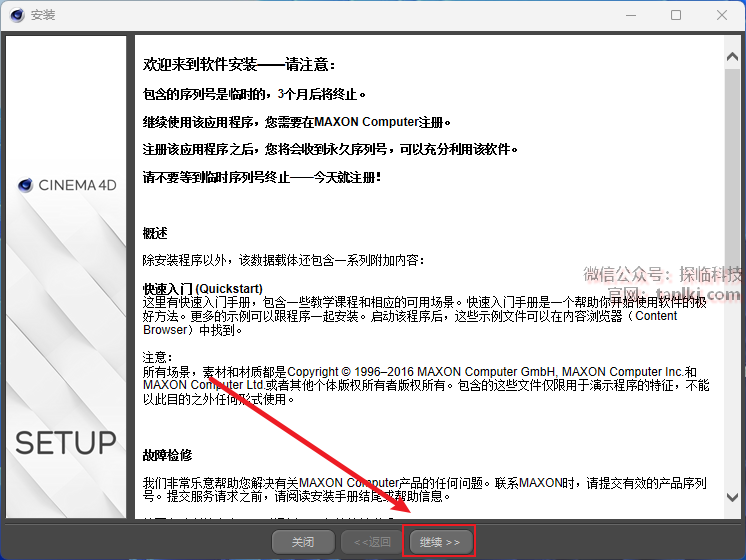Close the 安装 window with X

pos(722,15)
